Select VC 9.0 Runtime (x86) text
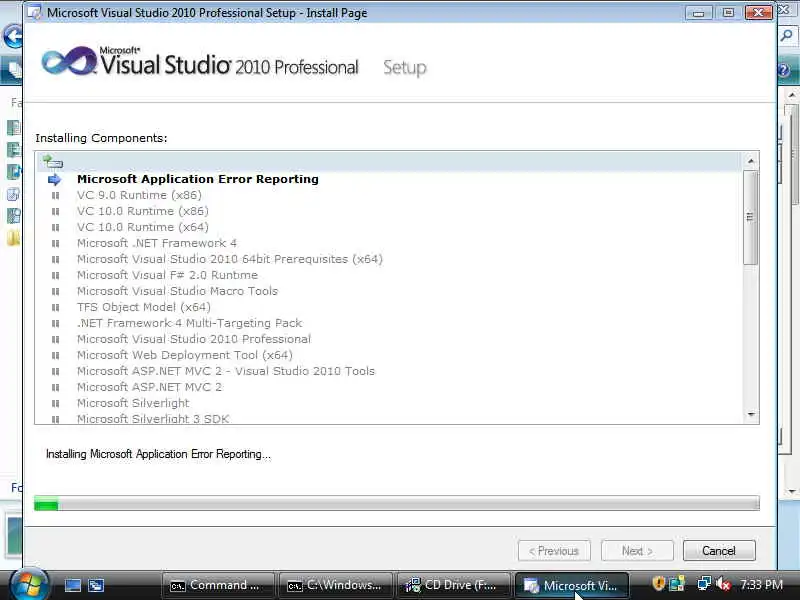 point(139,195)
